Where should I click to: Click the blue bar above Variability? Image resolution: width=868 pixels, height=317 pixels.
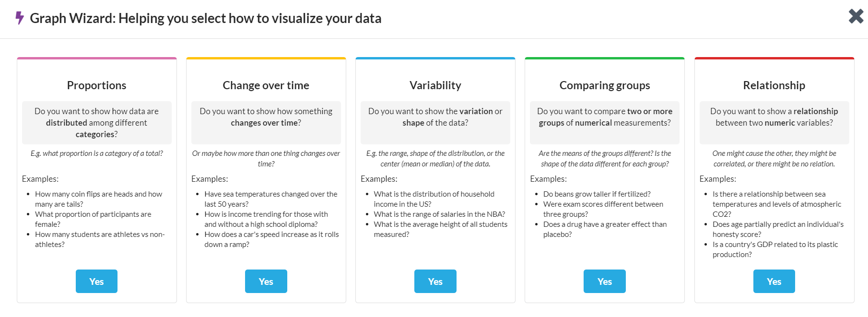coord(435,59)
